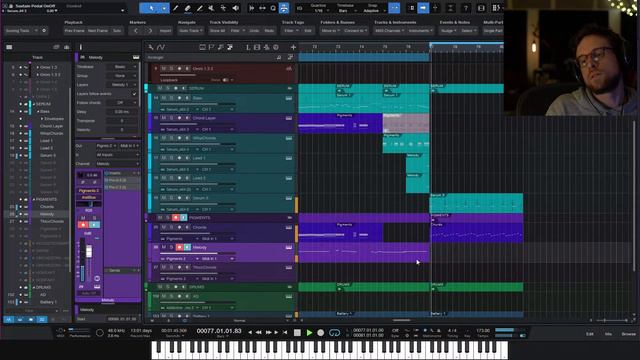Click the Record transport button

click(x=321, y=333)
